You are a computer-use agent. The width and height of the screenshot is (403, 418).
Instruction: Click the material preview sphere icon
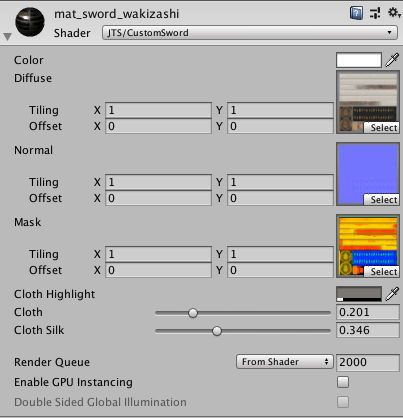coord(30,22)
